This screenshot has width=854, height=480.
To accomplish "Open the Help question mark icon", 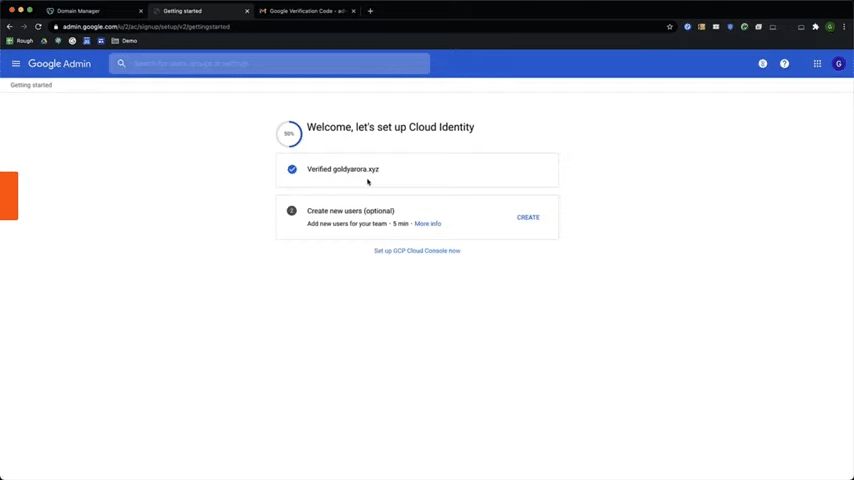I will click(784, 64).
